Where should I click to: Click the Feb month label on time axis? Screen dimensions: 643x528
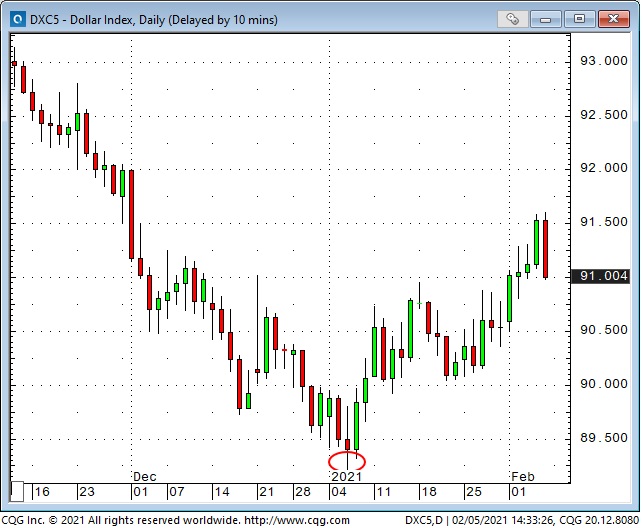point(523,477)
